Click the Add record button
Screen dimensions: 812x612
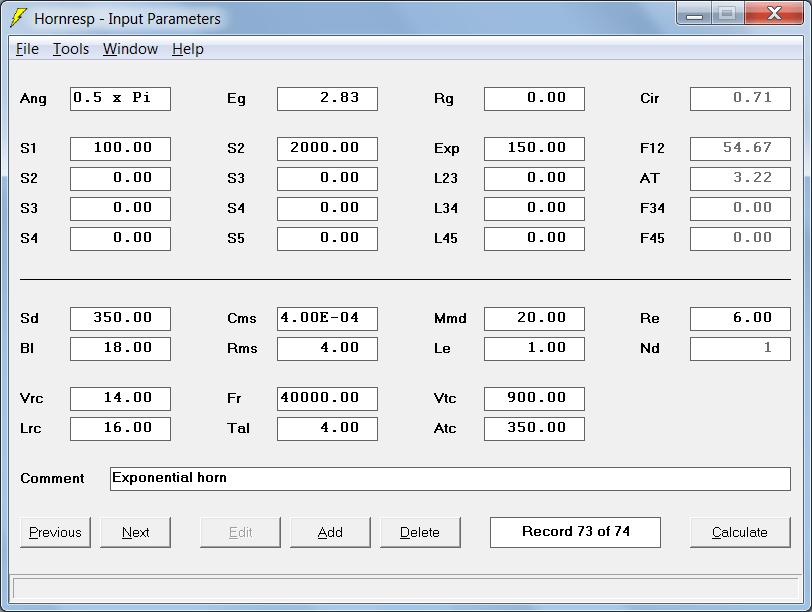(x=330, y=532)
